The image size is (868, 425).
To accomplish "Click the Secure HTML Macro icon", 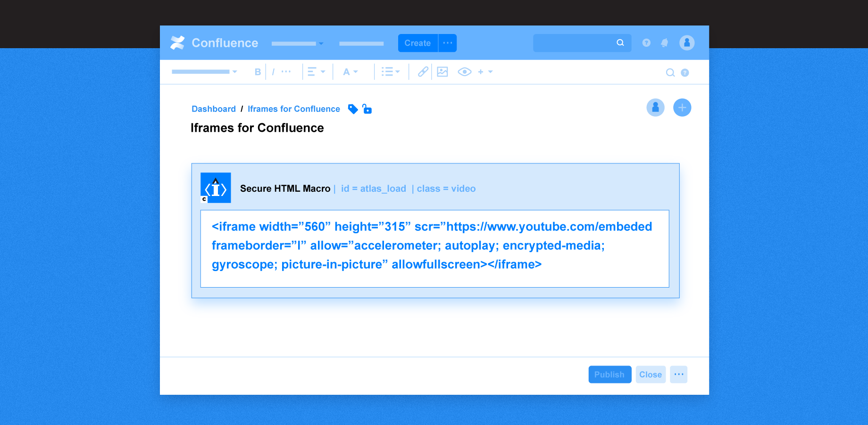I will click(x=216, y=188).
